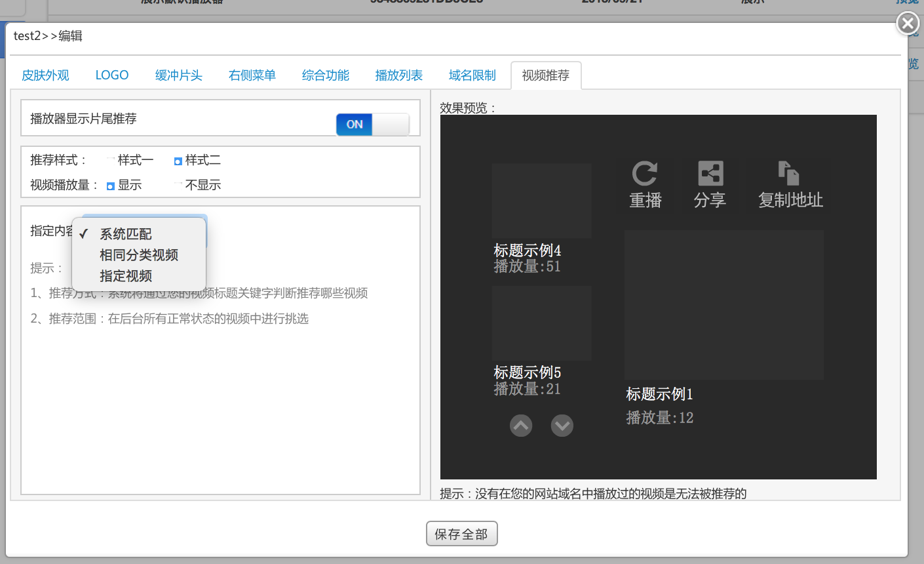The width and height of the screenshot is (924, 564).
Task: Close the edit dialog with X button
Action: click(x=908, y=24)
